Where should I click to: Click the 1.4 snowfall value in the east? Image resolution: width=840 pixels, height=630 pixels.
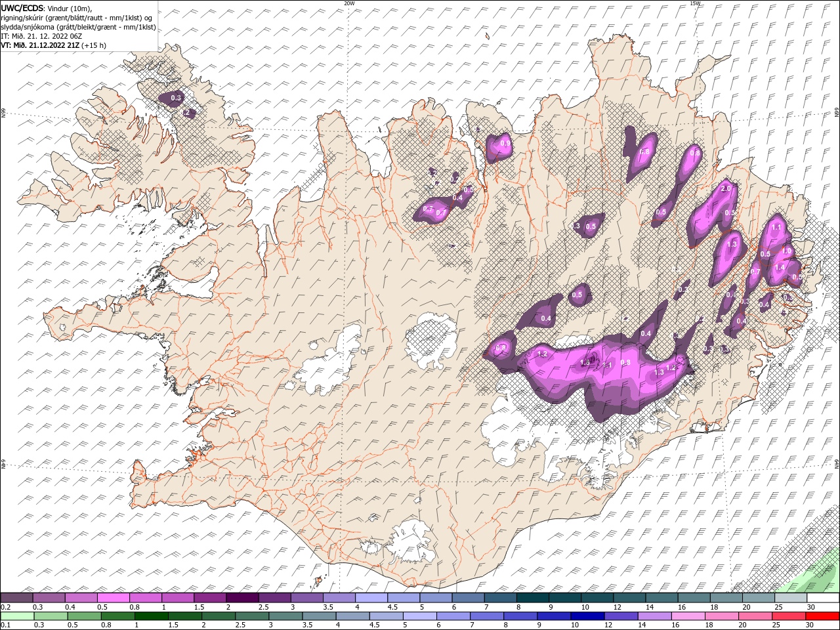tap(780, 268)
